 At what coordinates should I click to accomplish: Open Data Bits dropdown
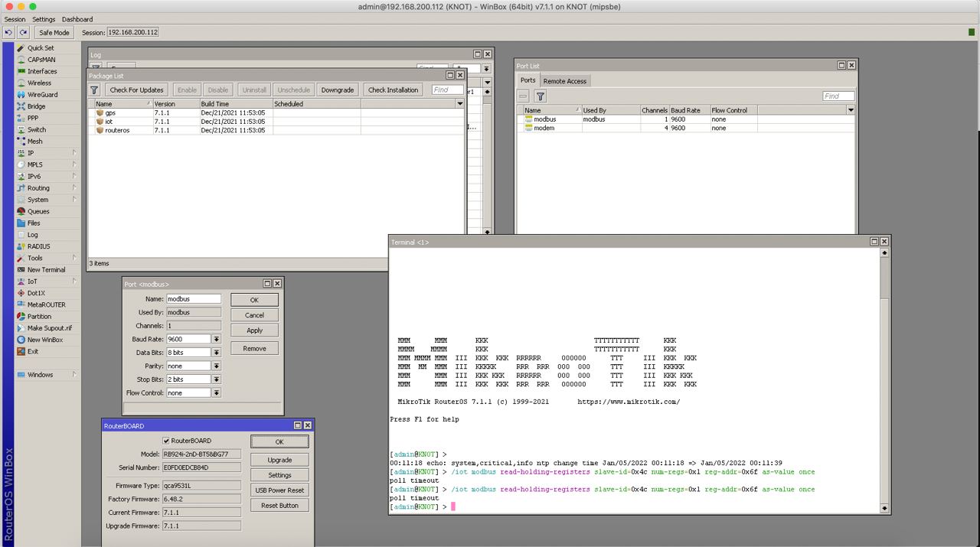click(x=217, y=353)
